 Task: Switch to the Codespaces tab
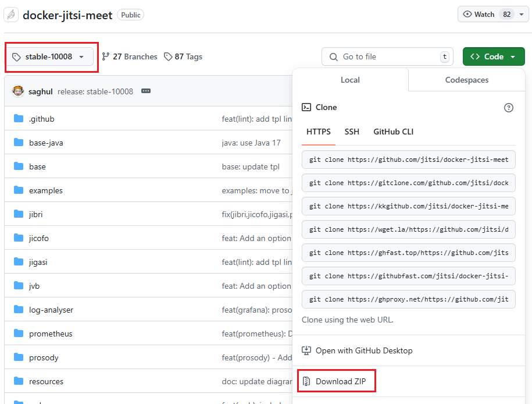coord(466,80)
